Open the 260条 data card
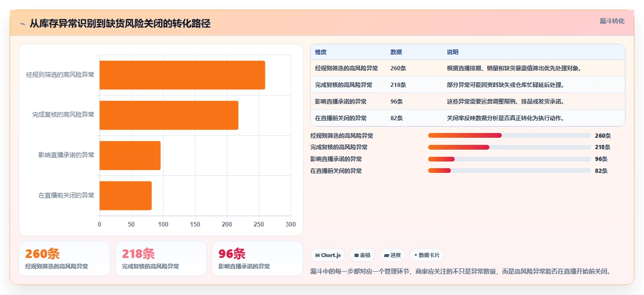644x295 pixels. coord(64,258)
